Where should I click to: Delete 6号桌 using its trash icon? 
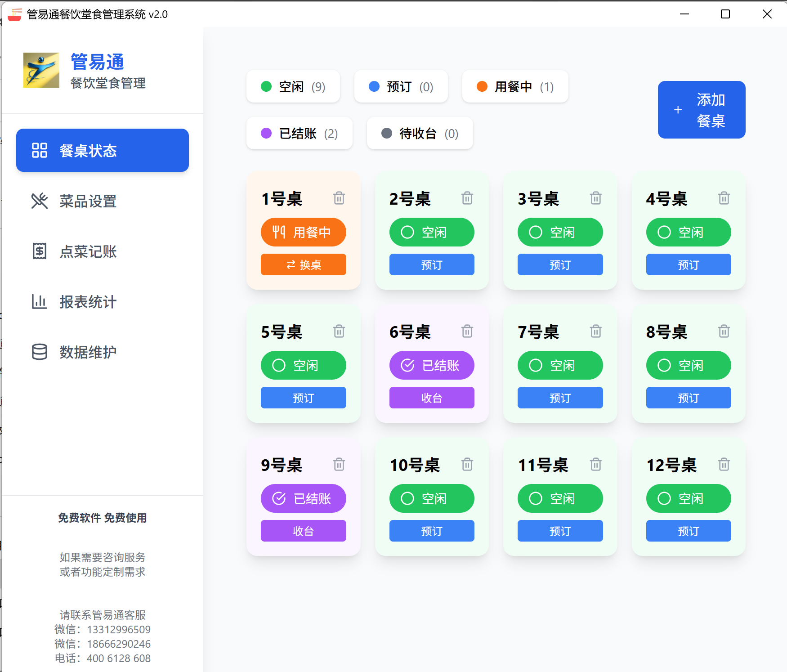tap(467, 331)
